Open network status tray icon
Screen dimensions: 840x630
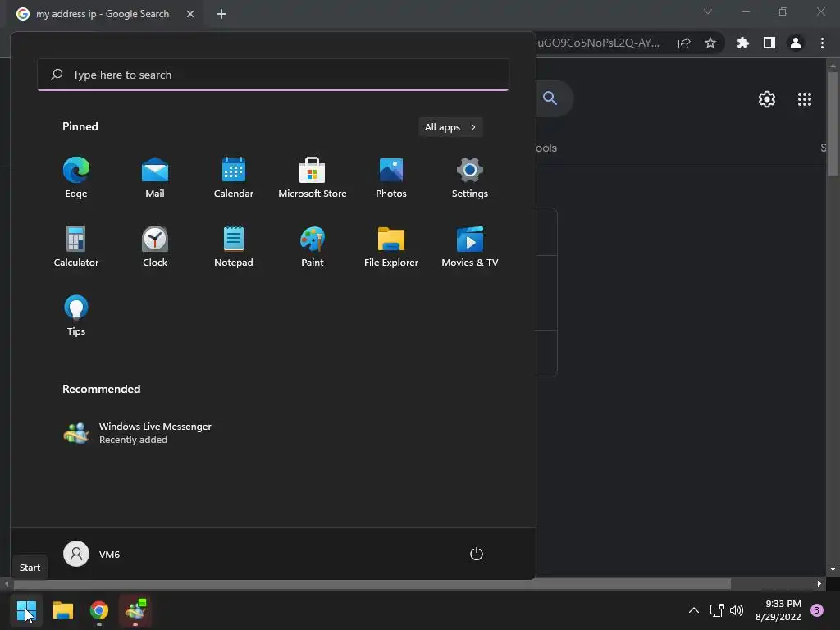pyautogui.click(x=716, y=610)
